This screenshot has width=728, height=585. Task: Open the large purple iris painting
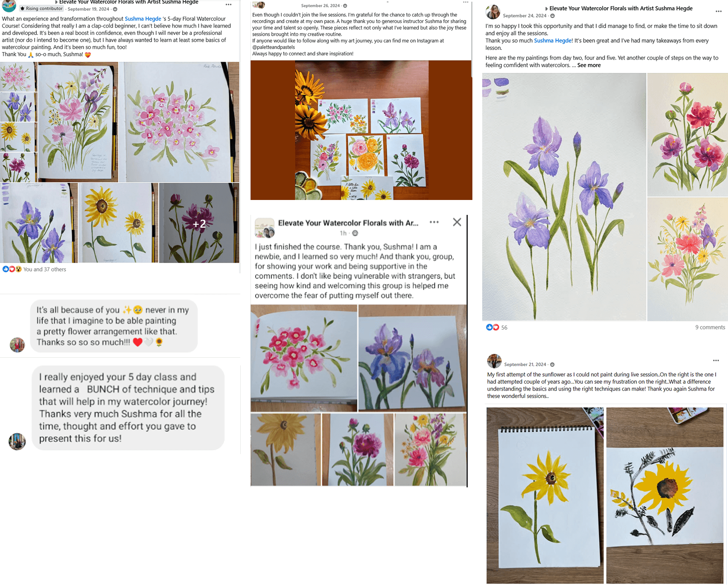coord(564,197)
